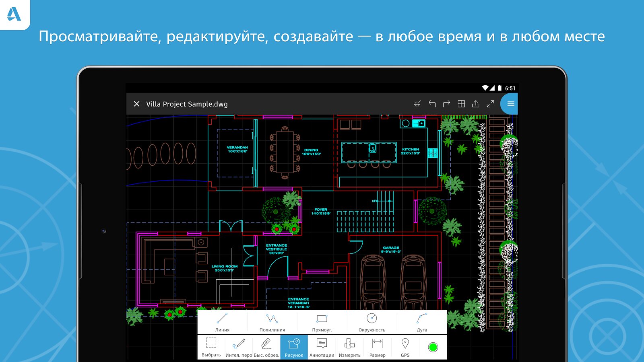Open the green color swatch
644x362 pixels.
pos(433,347)
